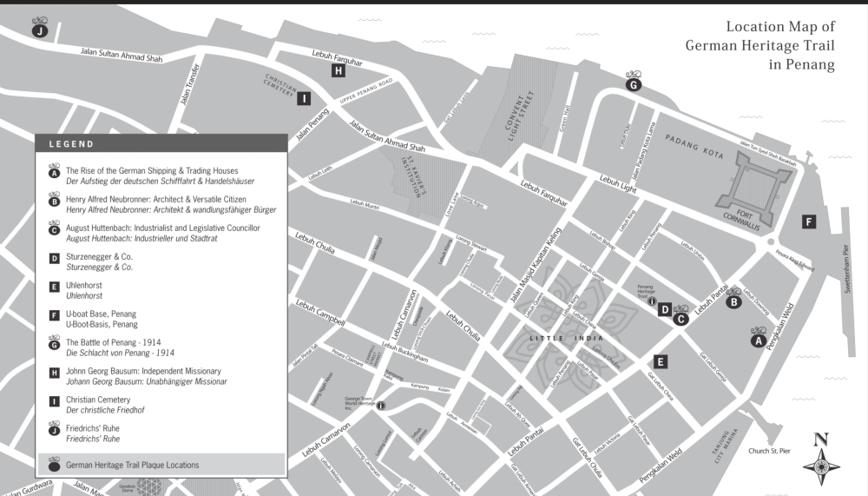Click the LEGEND header bar
The height and width of the screenshot is (496, 868).
(161, 143)
